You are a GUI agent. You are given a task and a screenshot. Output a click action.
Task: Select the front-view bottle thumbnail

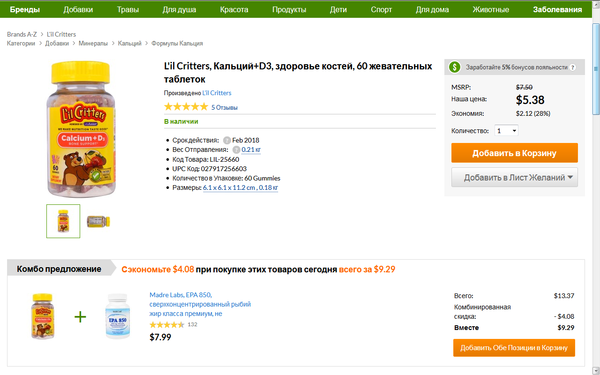click(x=64, y=221)
